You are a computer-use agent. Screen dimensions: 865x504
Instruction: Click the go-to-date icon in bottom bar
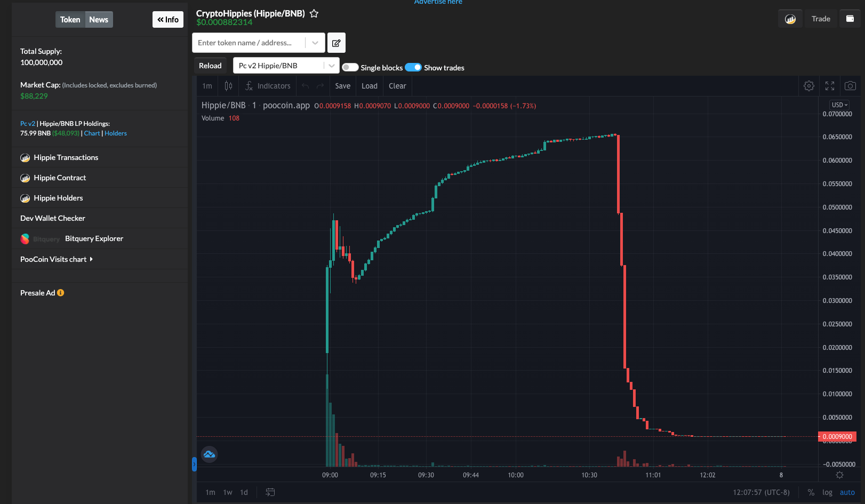[270, 492]
